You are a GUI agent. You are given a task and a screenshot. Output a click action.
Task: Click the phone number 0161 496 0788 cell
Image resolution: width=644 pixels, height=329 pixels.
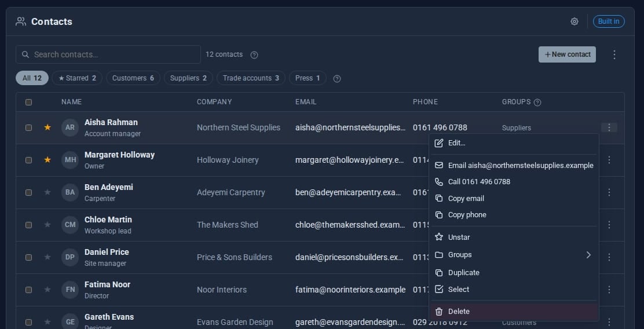click(440, 128)
